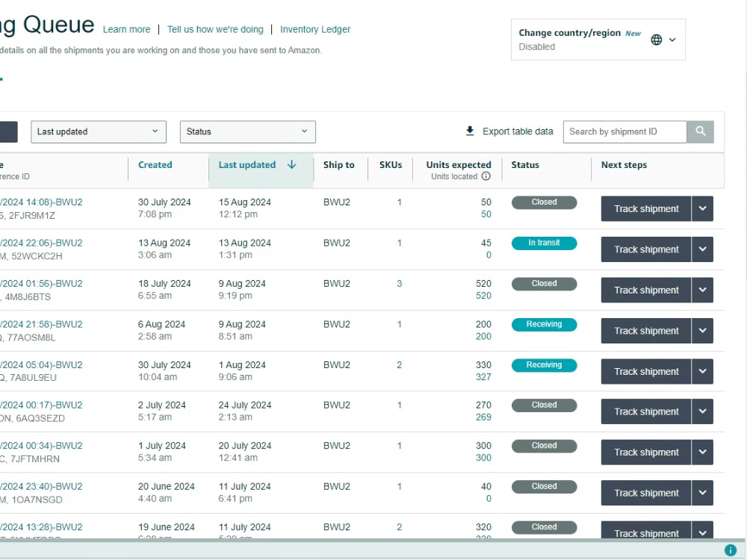The height and width of the screenshot is (560, 747).
Task: Click the search magnifier button
Action: tap(700, 131)
